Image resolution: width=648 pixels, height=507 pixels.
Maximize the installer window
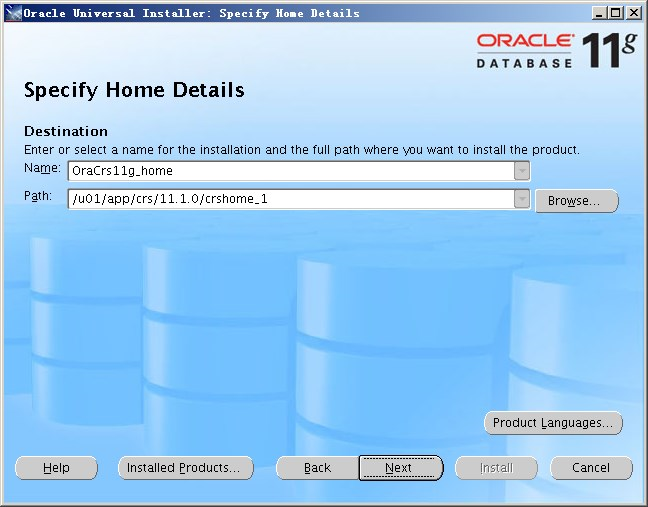pyautogui.click(x=615, y=13)
